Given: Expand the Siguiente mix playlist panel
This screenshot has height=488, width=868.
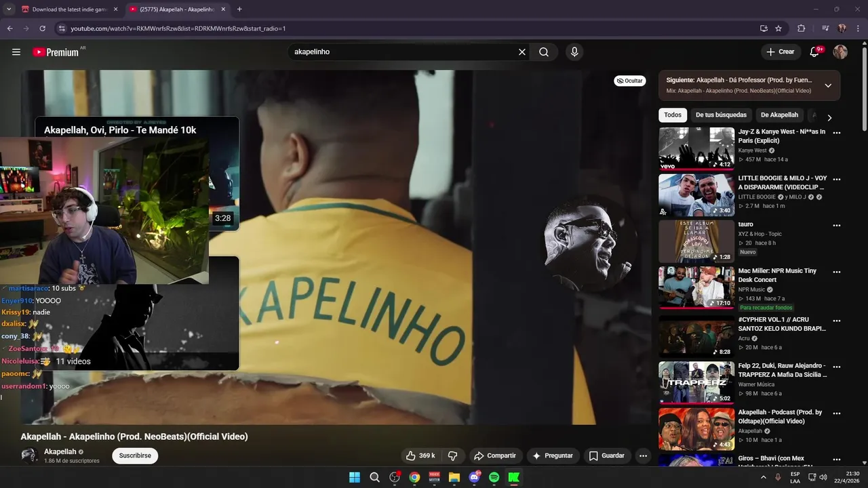Looking at the screenshot, I should point(828,85).
